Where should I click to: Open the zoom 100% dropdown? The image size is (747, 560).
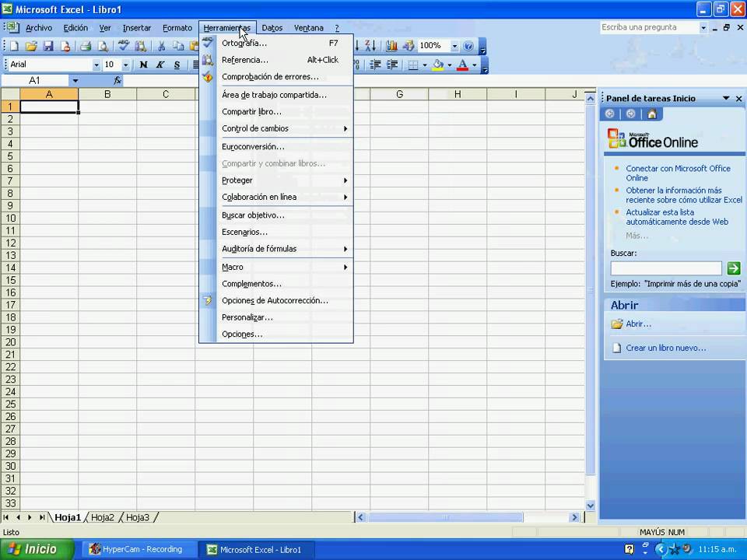(x=454, y=46)
